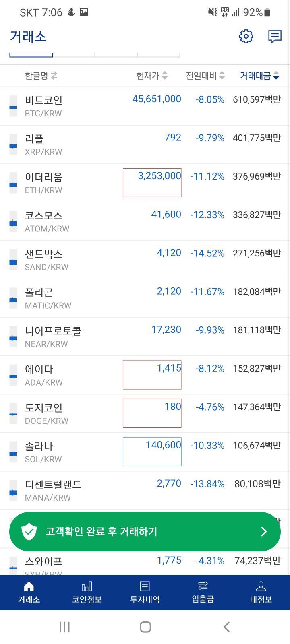Open 투자내역 list icon
This screenshot has height=644, width=290.
[x=145, y=586]
